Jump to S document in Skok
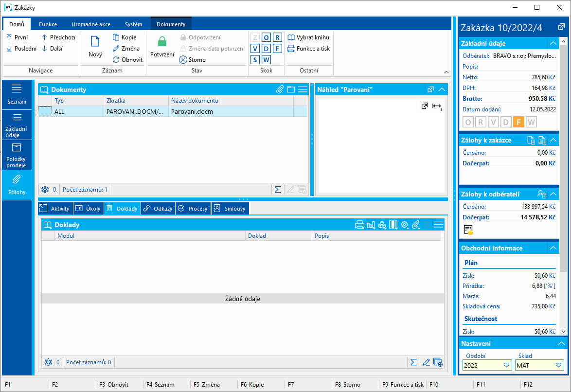Image resolution: width=571 pixels, height=392 pixels. 255,60
